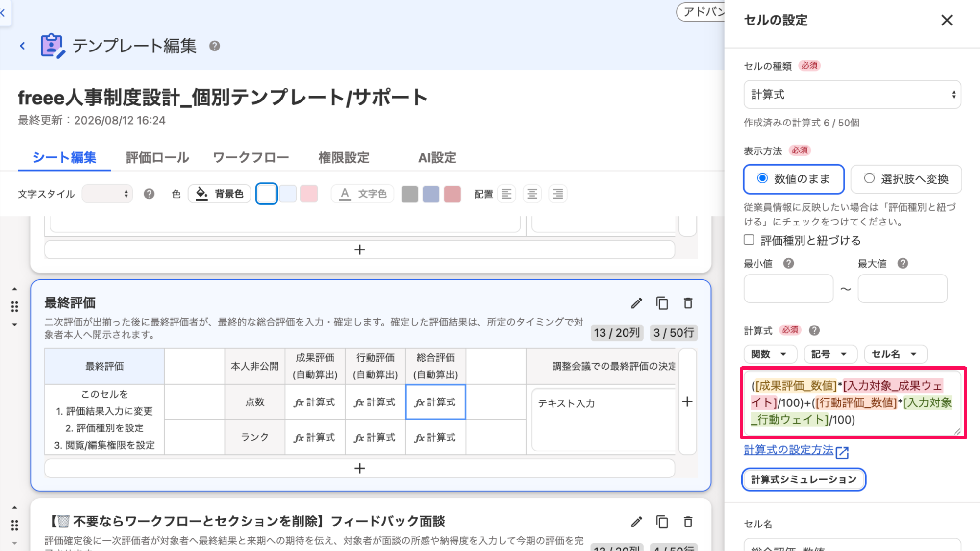Go back using the template edit arrow

coord(22,46)
